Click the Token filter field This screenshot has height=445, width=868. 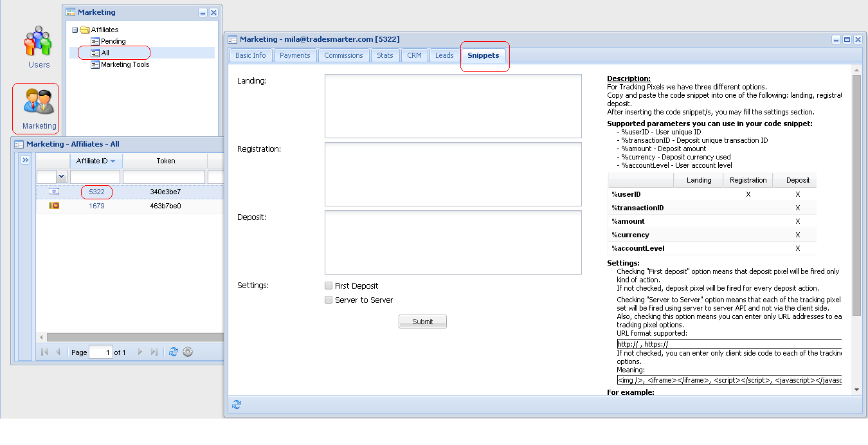[x=164, y=177]
